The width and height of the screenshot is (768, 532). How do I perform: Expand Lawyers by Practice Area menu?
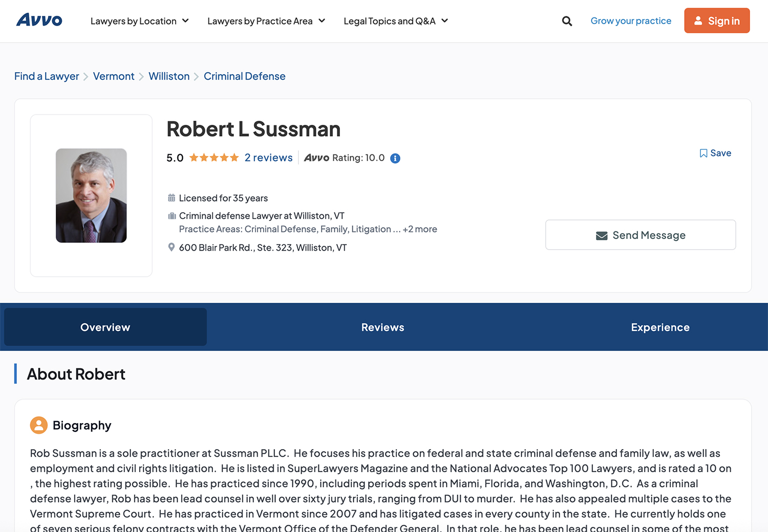[266, 21]
